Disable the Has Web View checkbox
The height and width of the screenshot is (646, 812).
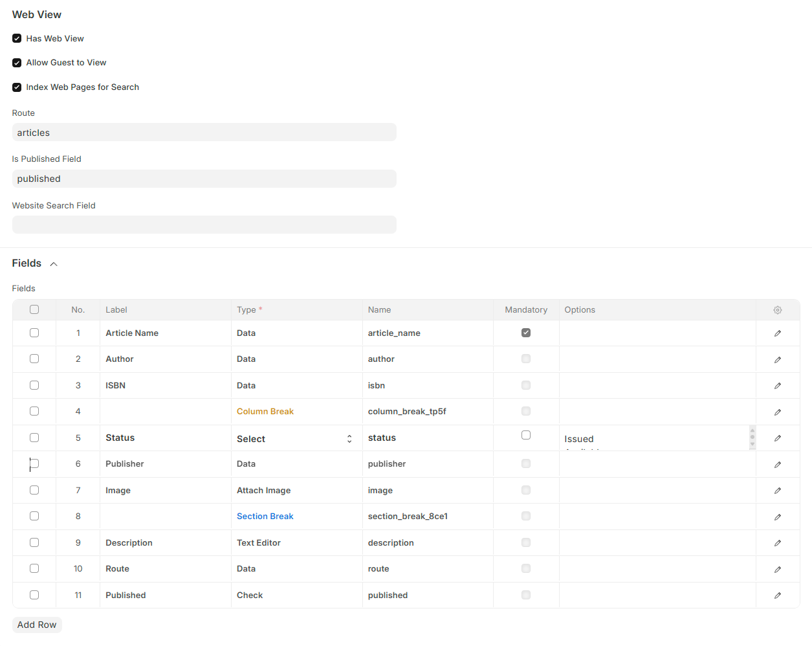(16, 38)
